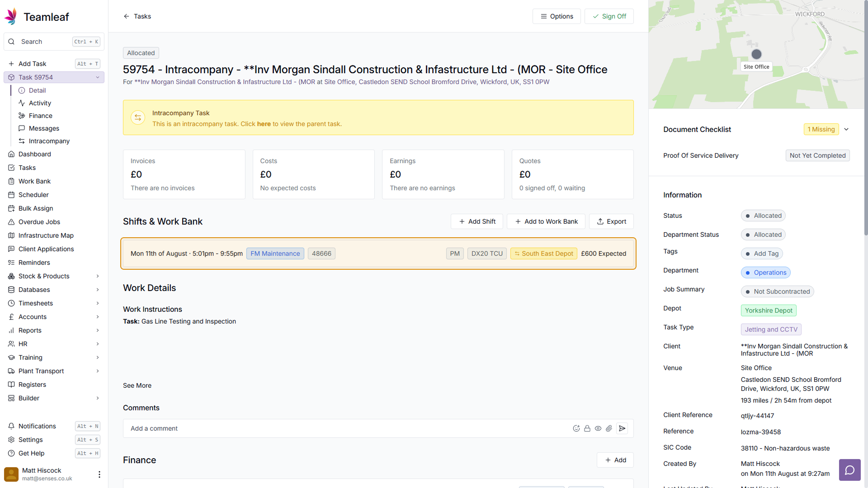Click the Not Yet Completed status
Screen dimensions: 868x488
pyautogui.click(x=817, y=155)
